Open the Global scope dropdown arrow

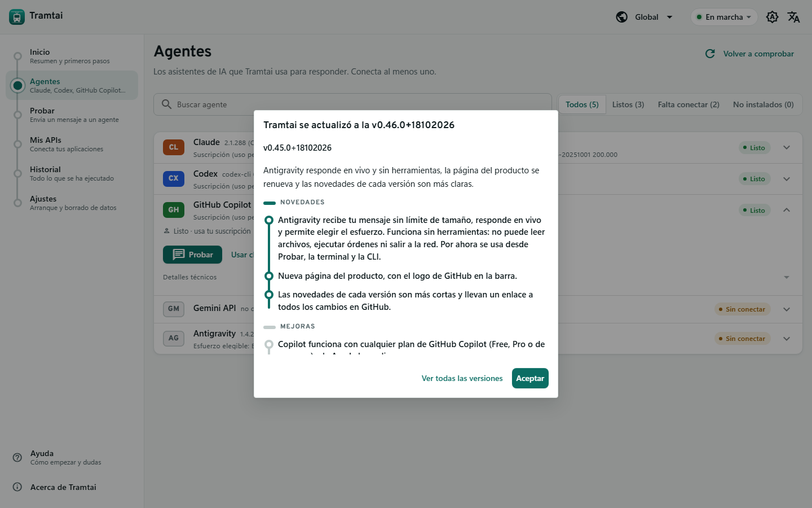(x=670, y=17)
